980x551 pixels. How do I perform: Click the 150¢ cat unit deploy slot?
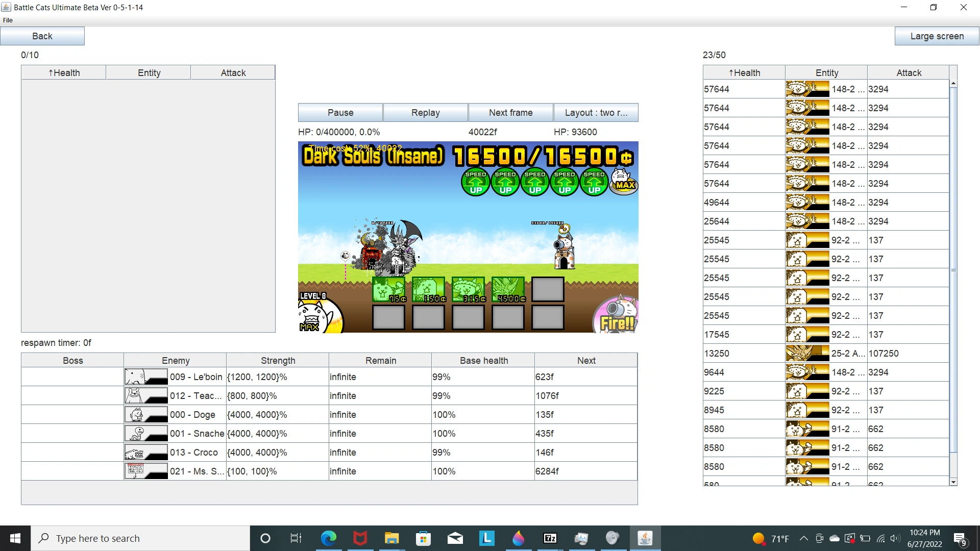coord(428,290)
